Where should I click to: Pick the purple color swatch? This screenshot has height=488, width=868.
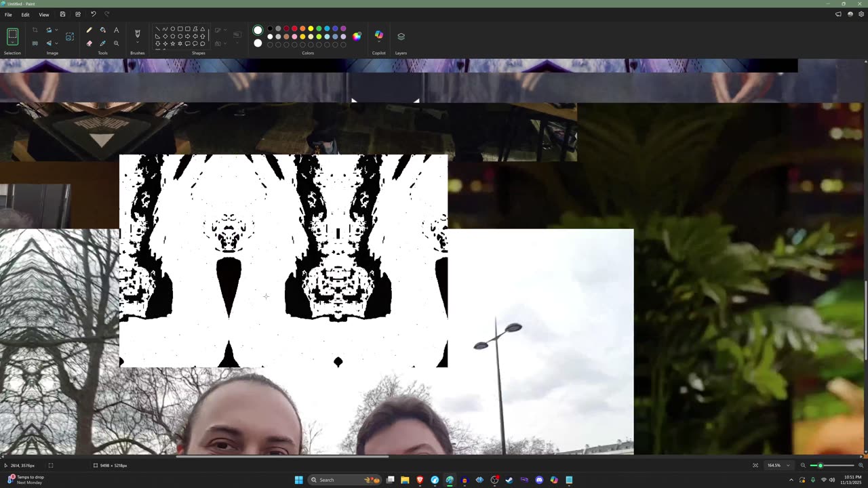(343, 28)
